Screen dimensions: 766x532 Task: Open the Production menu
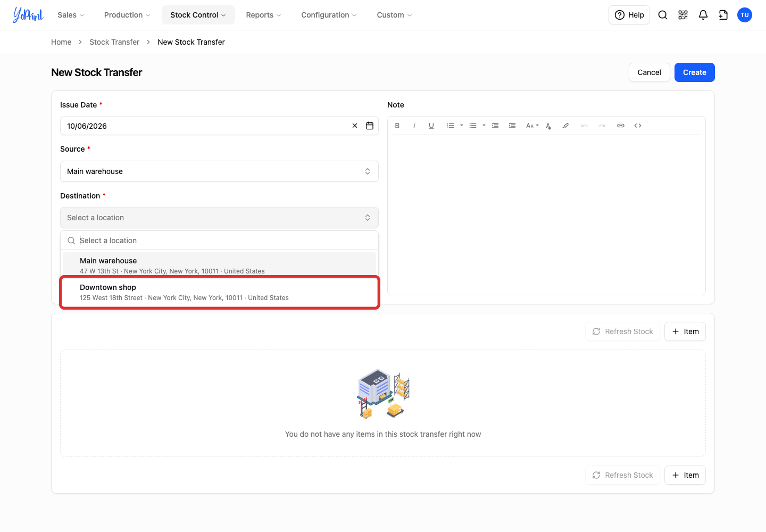127,15
